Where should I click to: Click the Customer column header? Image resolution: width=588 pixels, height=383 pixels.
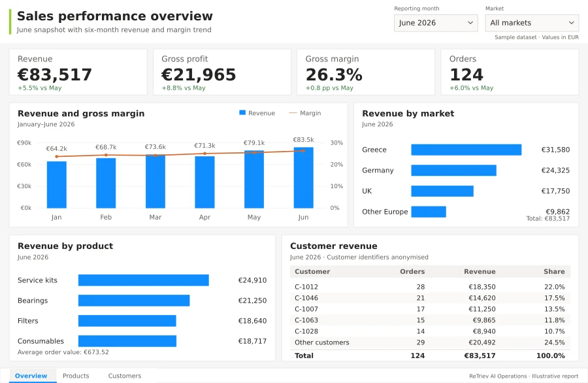click(312, 272)
